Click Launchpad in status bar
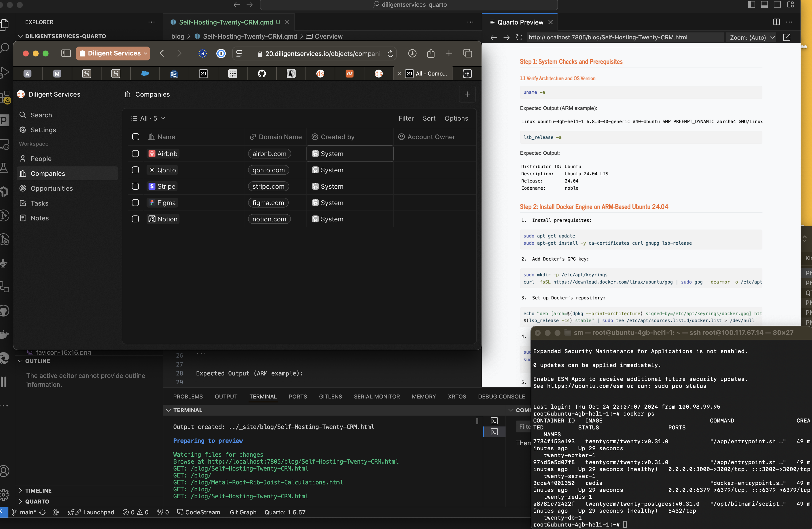 tap(91, 512)
